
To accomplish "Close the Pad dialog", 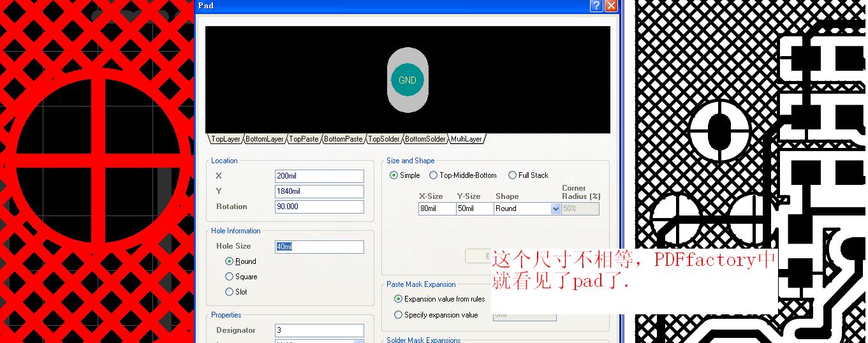I will (611, 6).
